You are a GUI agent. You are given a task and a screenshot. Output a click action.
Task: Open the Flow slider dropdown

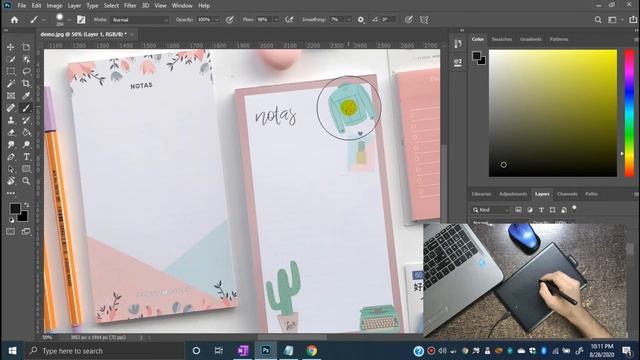click(x=276, y=20)
